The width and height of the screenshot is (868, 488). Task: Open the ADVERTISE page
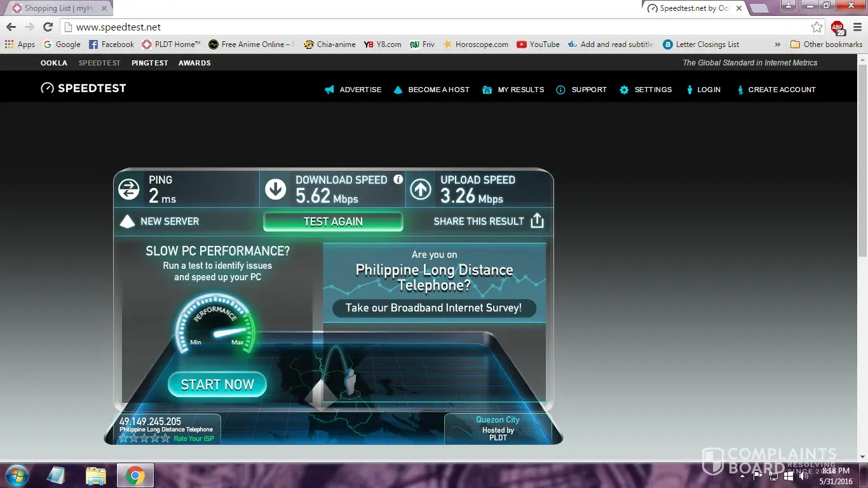coord(353,90)
